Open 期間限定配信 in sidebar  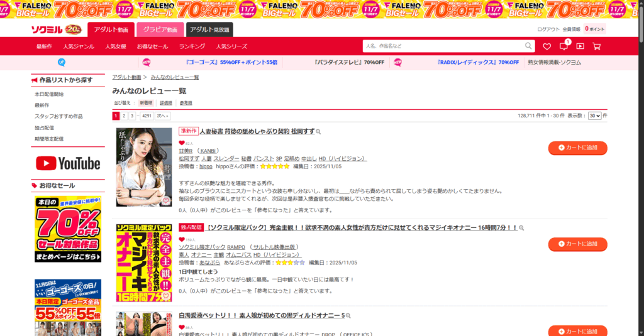pyautogui.click(x=49, y=139)
